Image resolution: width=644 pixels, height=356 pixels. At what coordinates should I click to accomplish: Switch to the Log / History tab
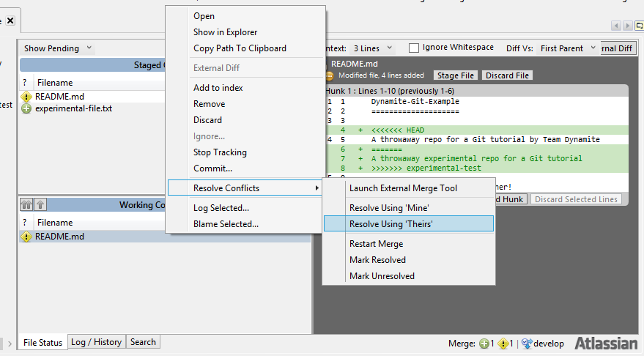point(97,342)
